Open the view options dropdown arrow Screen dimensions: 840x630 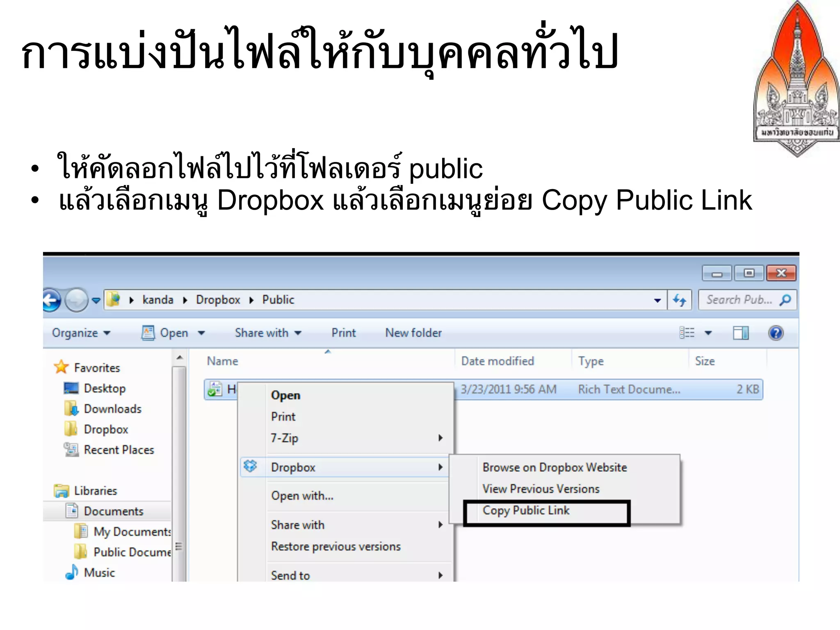pyautogui.click(x=708, y=333)
